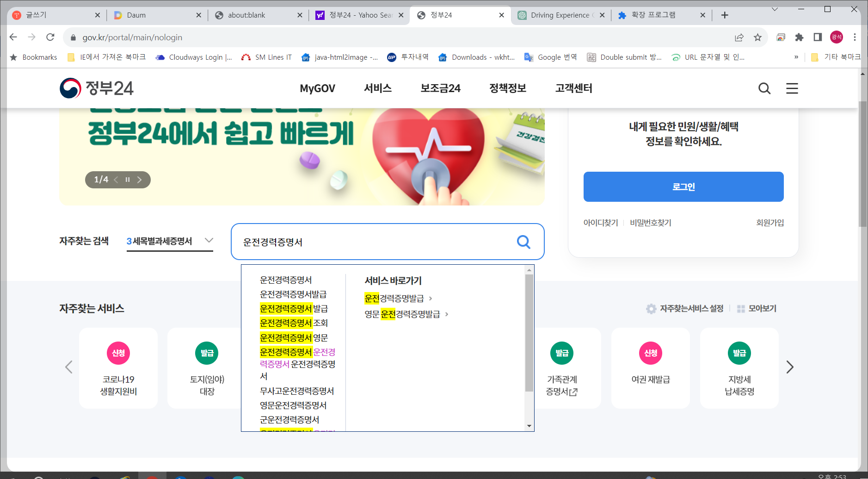Pause the rotating banner playback
The image size is (868, 479).
[127, 180]
